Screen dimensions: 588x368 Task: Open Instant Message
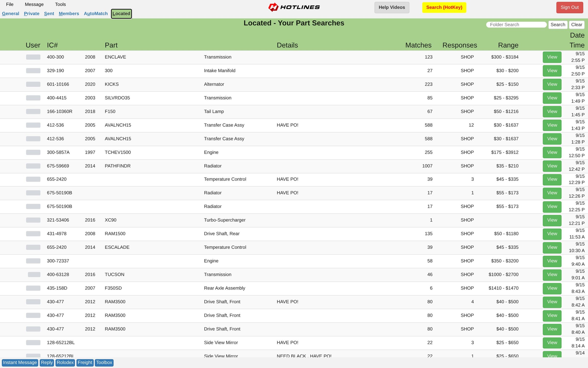coord(20,363)
